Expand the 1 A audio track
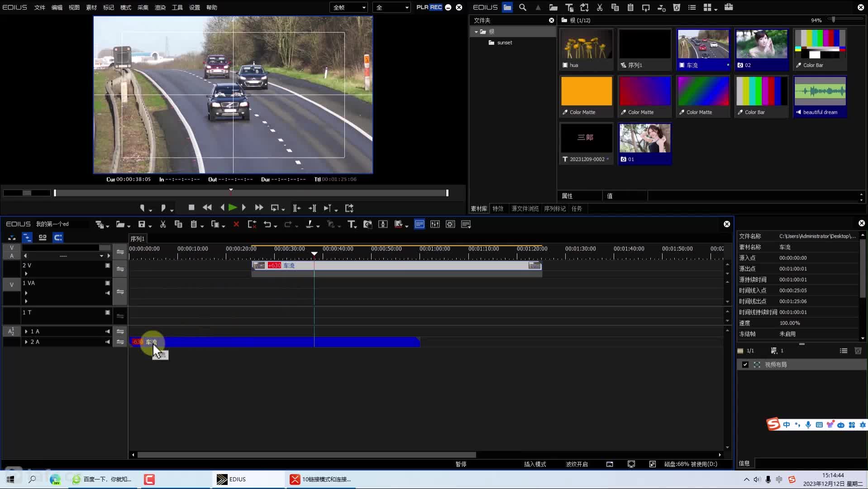Screen dimensions: 868x489 point(26,331)
